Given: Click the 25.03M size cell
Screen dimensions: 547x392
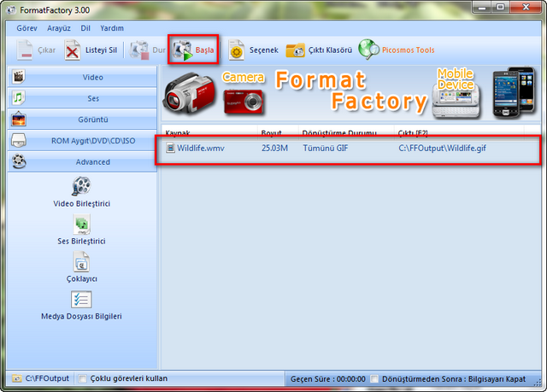Looking at the screenshot, I should (x=275, y=148).
